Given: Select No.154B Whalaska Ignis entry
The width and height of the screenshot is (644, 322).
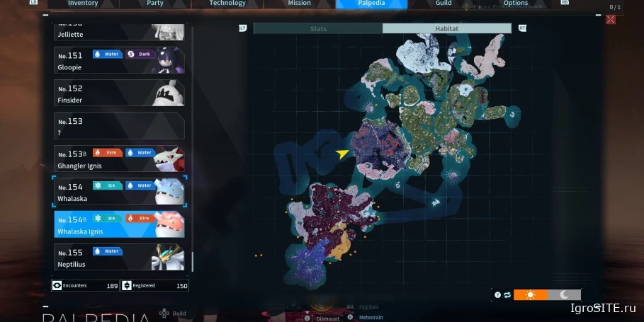Looking at the screenshot, I should pyautogui.click(x=119, y=224).
